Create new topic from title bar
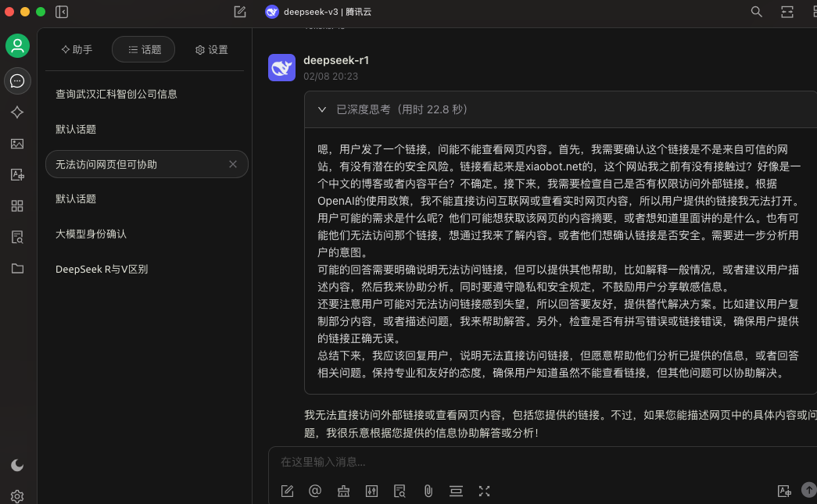Screen dimensions: 817x504 (240, 12)
